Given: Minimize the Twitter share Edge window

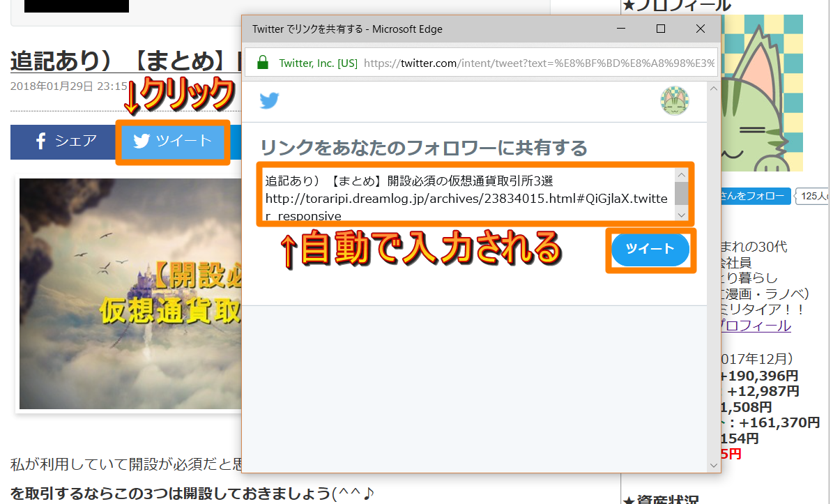Looking at the screenshot, I should click(620, 29).
